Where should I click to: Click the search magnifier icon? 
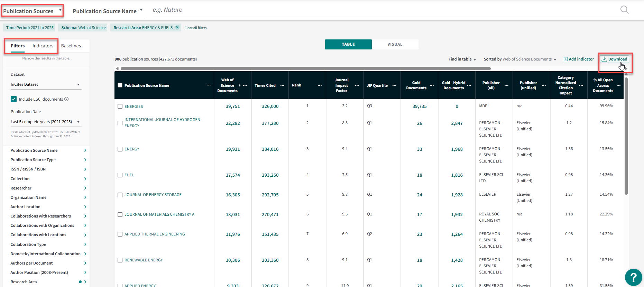tap(624, 10)
